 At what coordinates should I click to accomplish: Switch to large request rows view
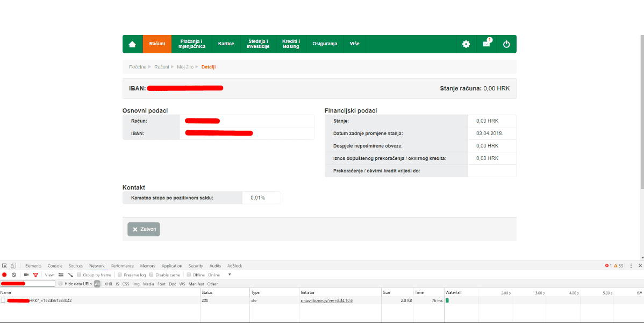tap(61, 275)
